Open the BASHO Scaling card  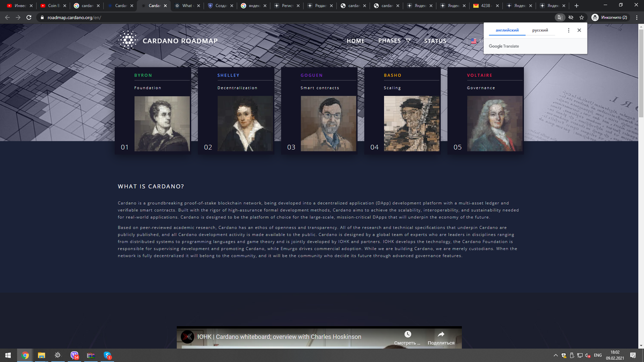[x=402, y=110]
